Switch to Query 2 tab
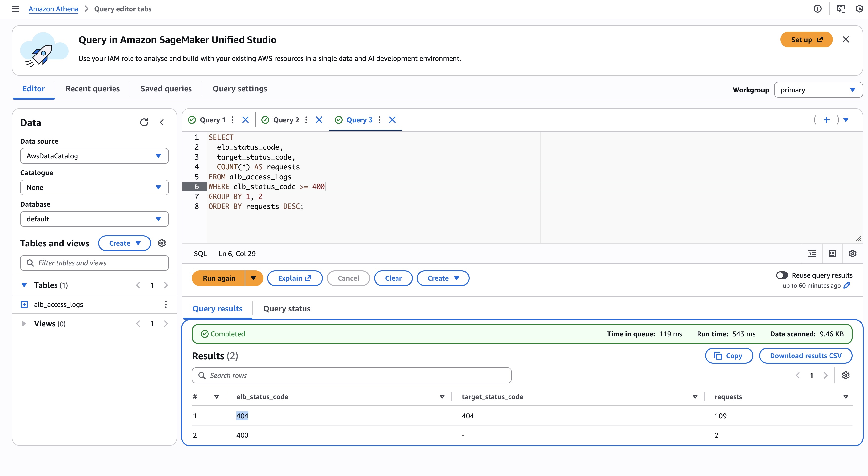868x476 pixels. pos(286,120)
